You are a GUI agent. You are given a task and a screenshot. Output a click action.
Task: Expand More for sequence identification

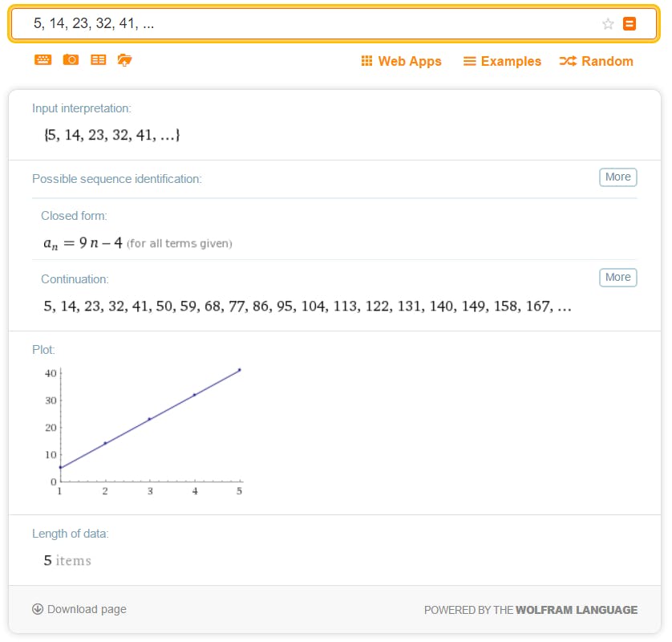(x=617, y=177)
